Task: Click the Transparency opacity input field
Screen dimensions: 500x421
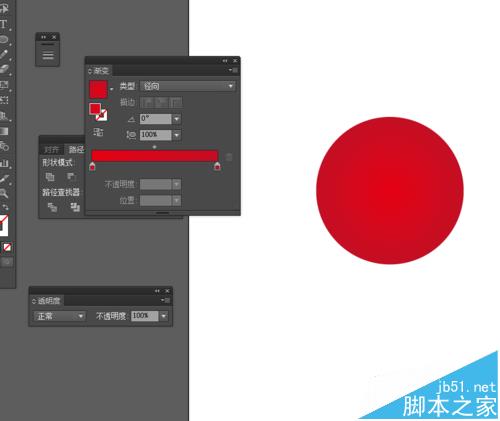Action: pyautogui.click(x=145, y=316)
